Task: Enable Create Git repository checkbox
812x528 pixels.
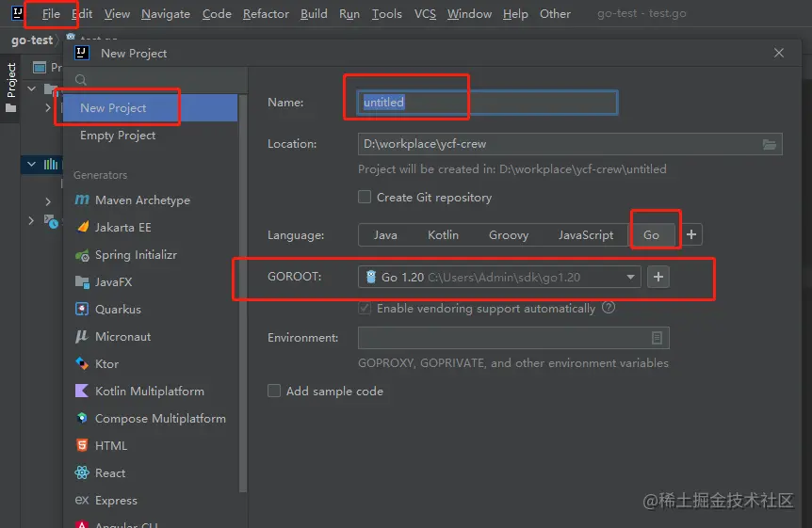Action: tap(365, 198)
